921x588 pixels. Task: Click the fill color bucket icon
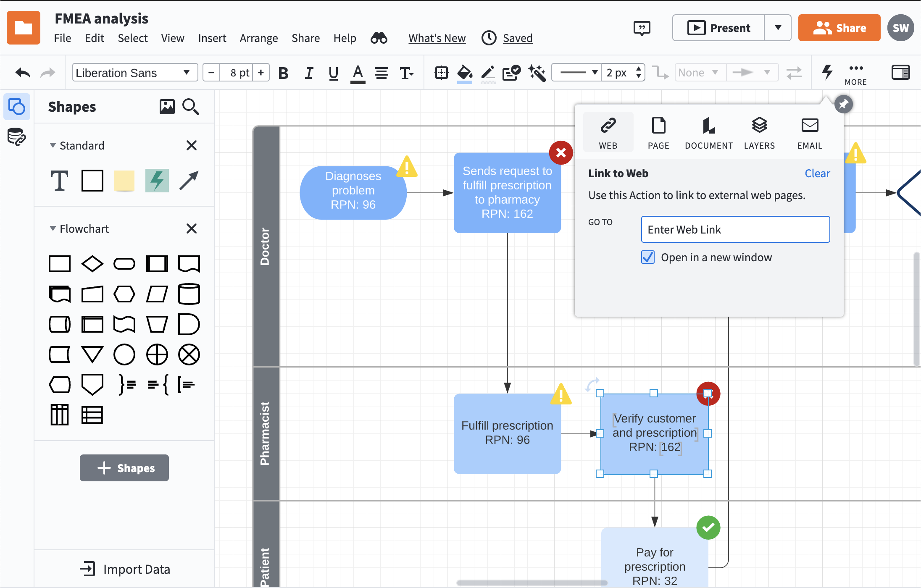tap(464, 73)
